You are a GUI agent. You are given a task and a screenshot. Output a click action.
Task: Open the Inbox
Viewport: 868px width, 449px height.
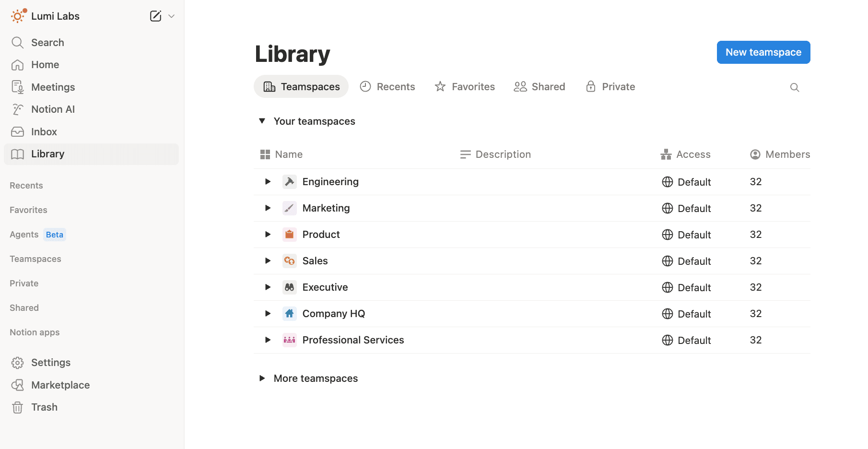44,131
